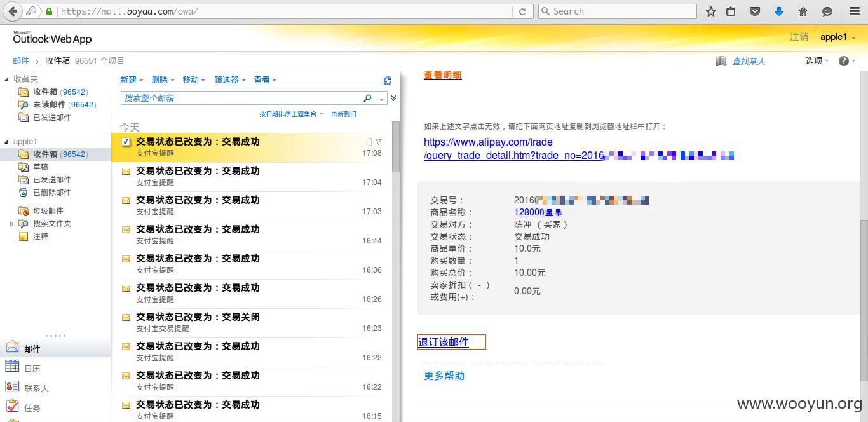
Task: Click the 注销 sign-out link
Action: click(799, 37)
